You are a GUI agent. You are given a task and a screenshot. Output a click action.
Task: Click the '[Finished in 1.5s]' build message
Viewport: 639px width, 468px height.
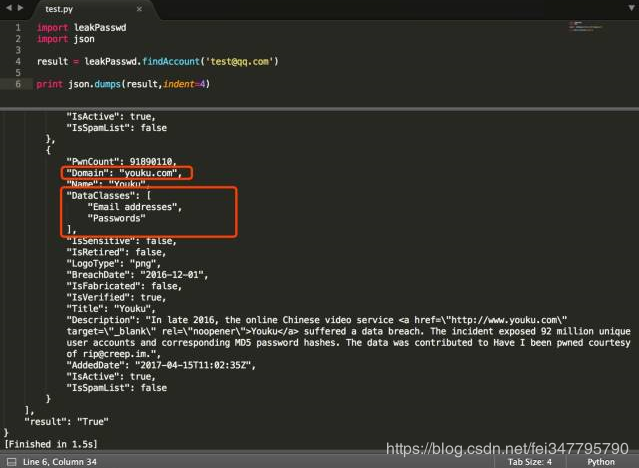point(51,444)
